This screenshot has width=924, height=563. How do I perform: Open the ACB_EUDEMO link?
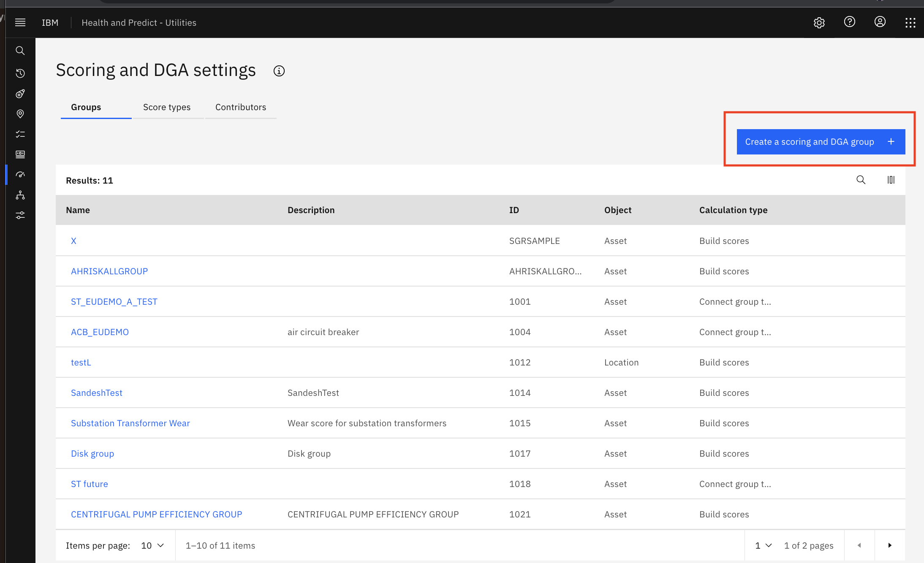click(x=100, y=332)
